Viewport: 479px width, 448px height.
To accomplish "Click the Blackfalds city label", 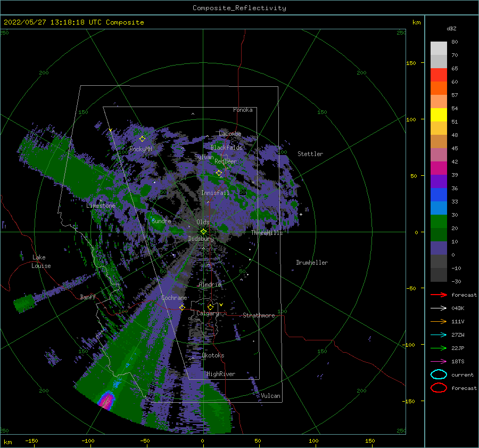I will 226,148.
